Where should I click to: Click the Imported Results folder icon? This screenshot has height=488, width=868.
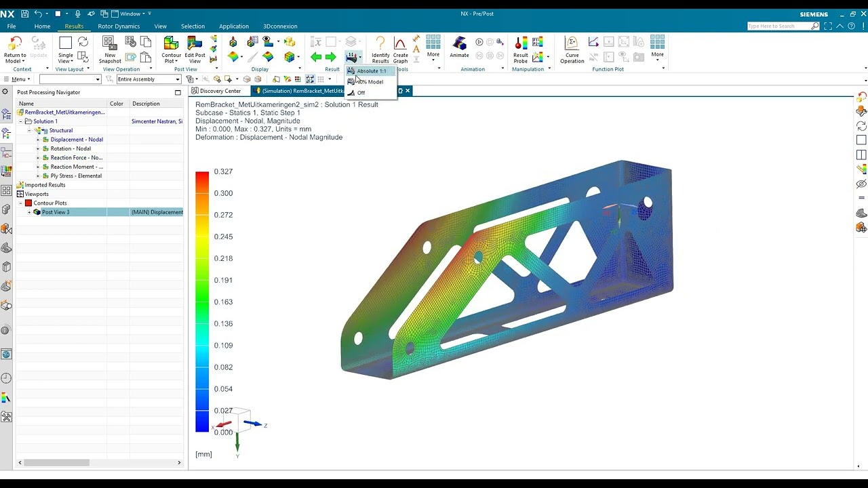click(x=20, y=185)
